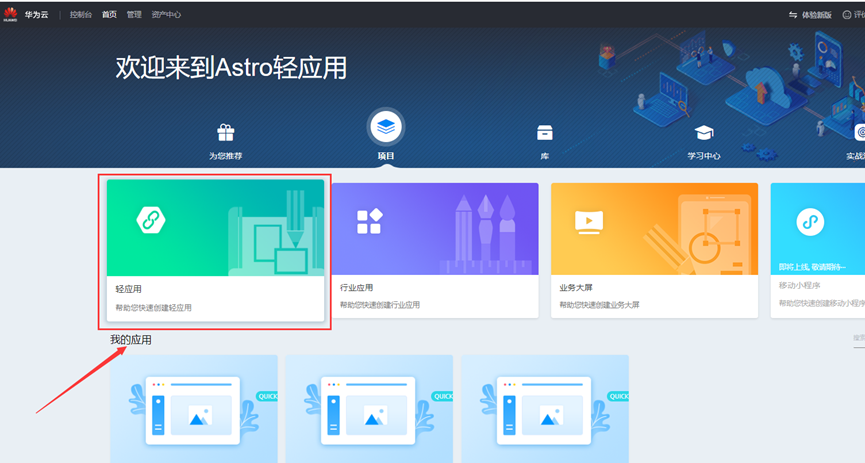Click the round link icon on 移动小程序 card
The image size is (865, 463).
[x=810, y=222]
